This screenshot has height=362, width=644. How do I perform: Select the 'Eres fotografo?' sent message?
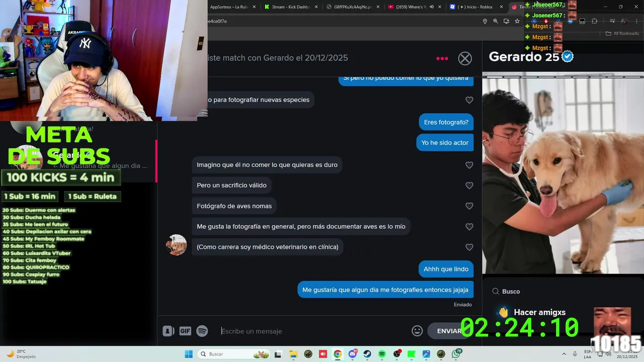(x=446, y=122)
